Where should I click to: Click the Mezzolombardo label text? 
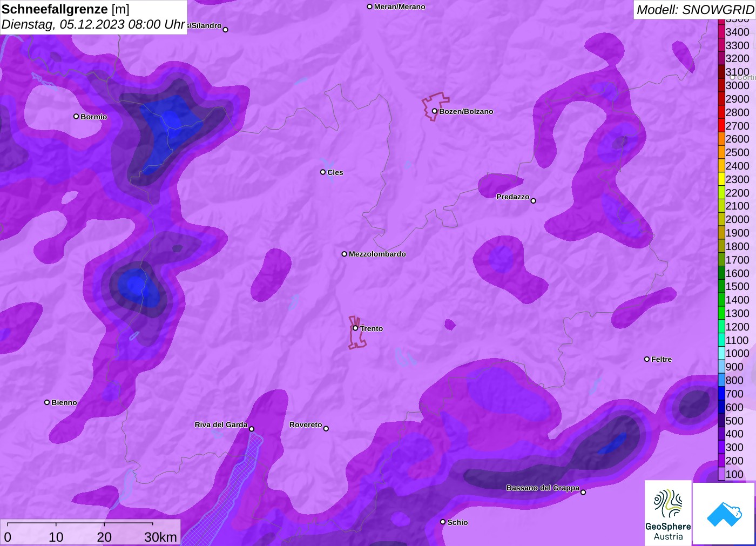pyautogui.click(x=377, y=254)
